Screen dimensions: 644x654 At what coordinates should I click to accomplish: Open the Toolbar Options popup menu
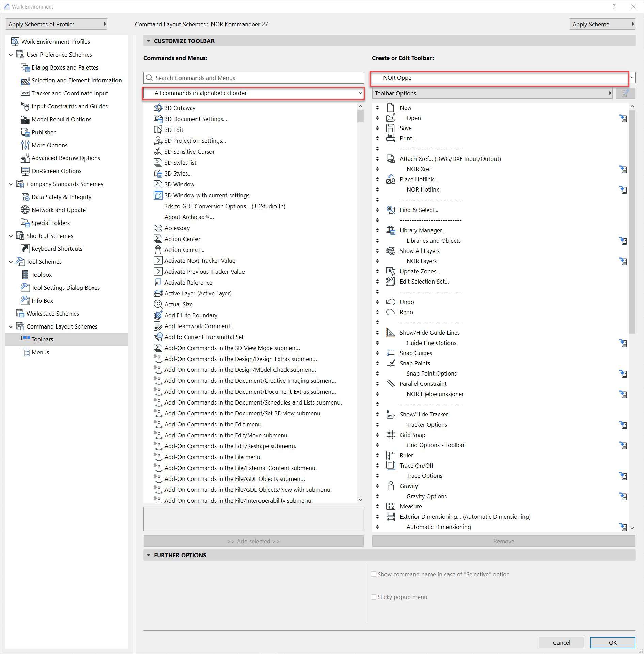click(x=492, y=93)
